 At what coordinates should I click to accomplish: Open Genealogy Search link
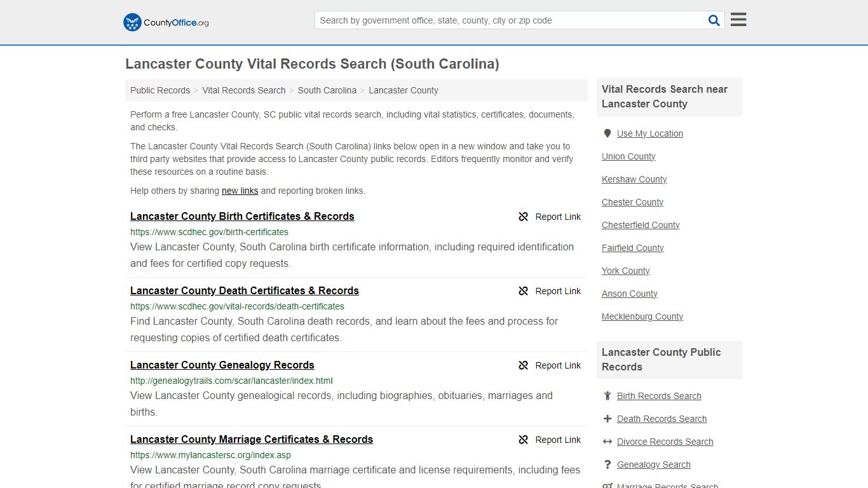[653, 464]
